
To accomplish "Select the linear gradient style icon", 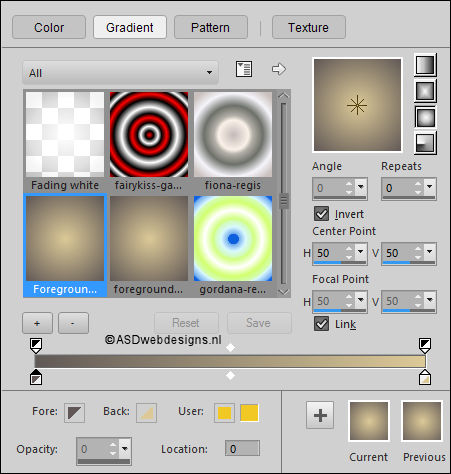I will click(425, 65).
